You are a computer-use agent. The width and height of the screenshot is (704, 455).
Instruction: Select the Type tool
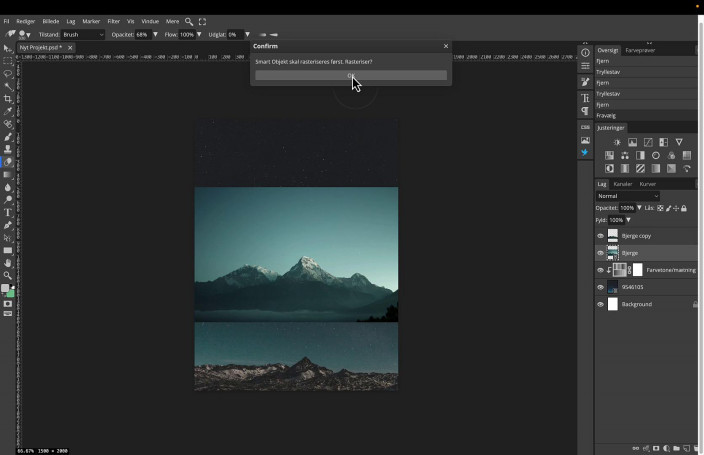8,212
